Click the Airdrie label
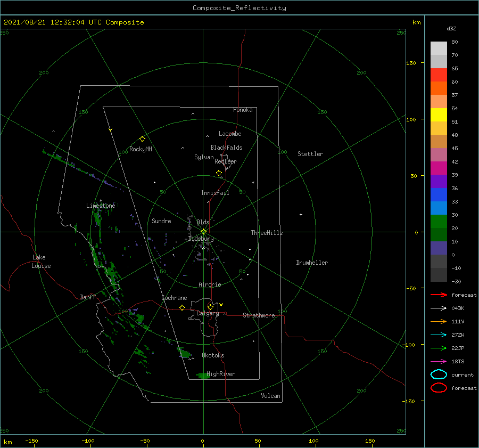 (210, 284)
